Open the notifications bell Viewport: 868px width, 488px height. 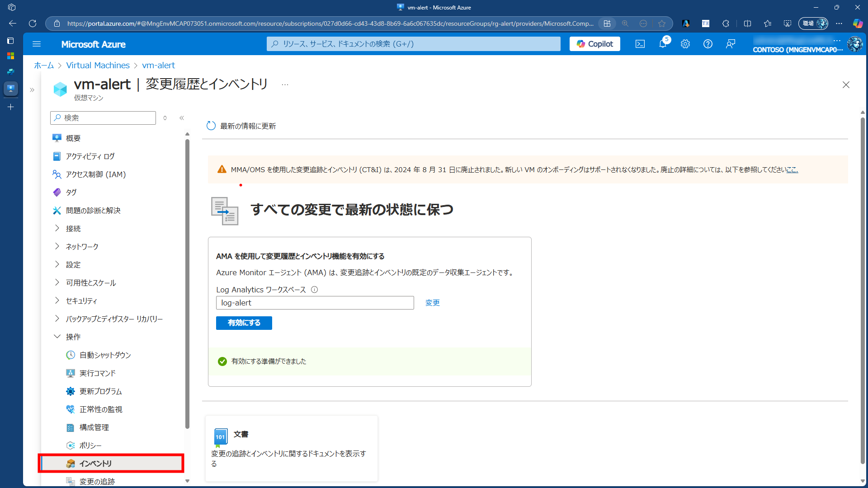663,44
